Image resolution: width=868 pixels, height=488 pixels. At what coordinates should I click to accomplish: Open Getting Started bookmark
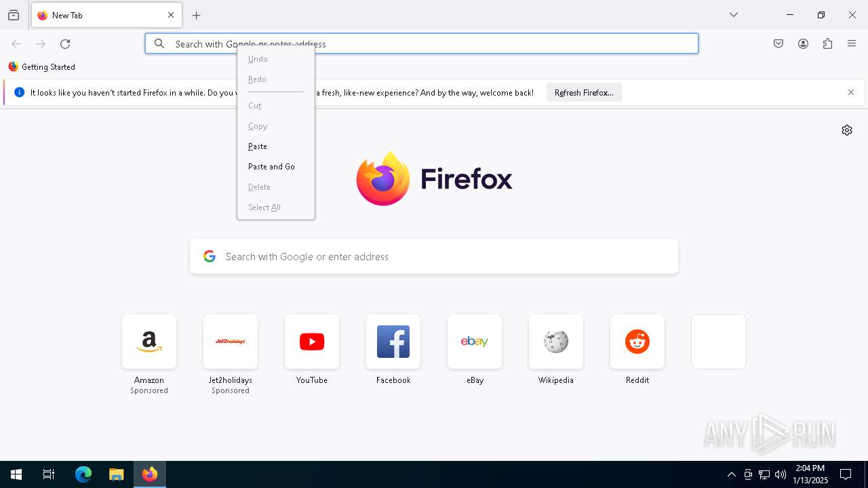click(x=41, y=66)
